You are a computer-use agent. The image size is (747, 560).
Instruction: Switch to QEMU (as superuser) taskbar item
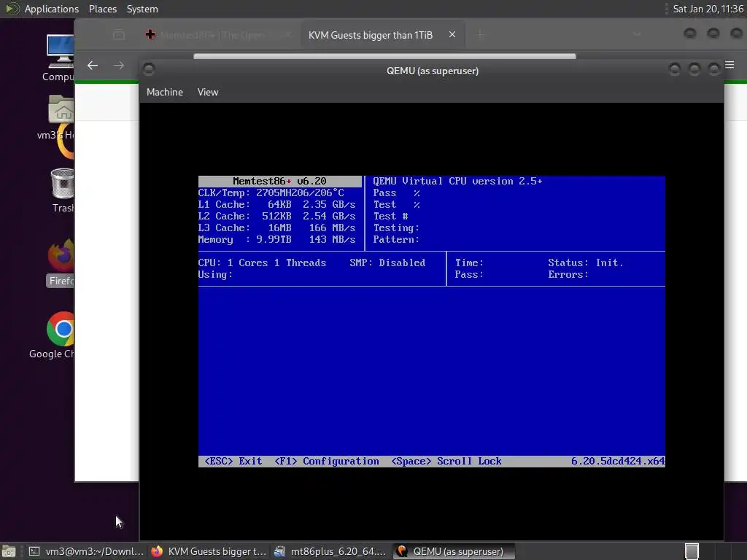454,551
